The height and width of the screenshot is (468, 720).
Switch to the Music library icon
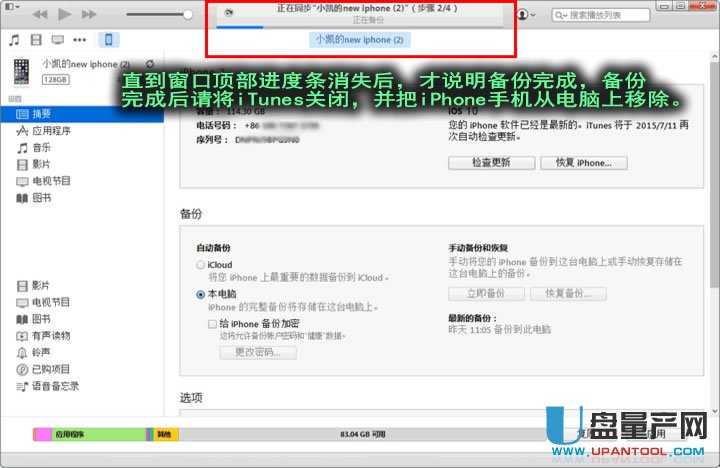(x=14, y=40)
